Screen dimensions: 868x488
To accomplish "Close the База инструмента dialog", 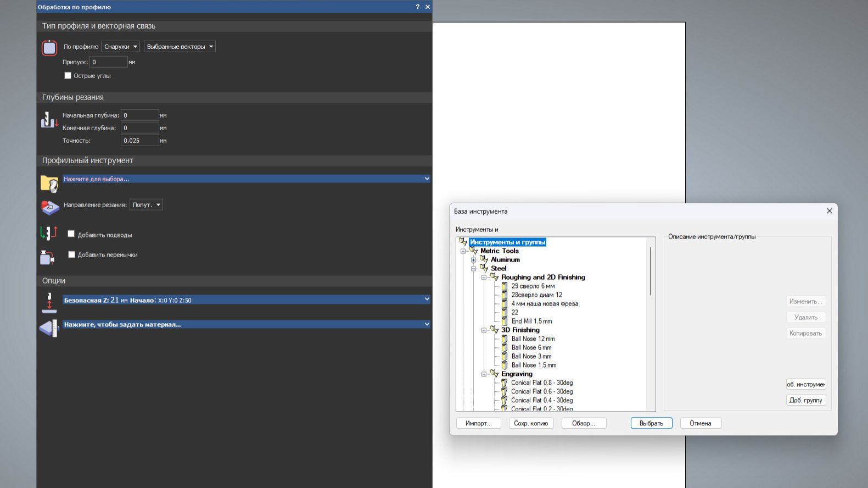I will point(830,211).
